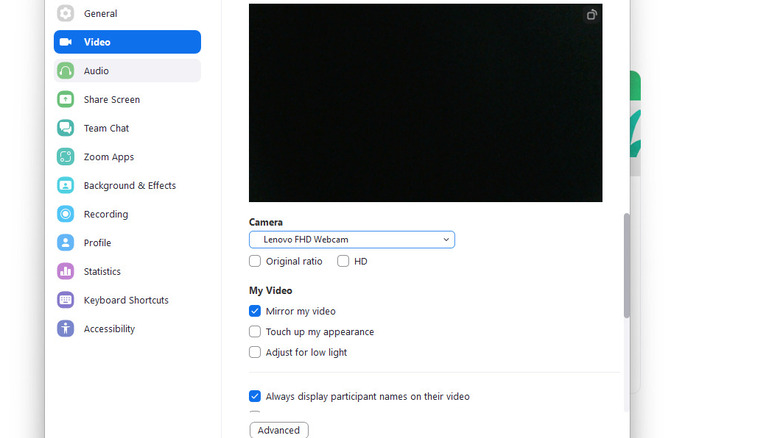Enable the Original ratio checkbox

[x=255, y=261]
